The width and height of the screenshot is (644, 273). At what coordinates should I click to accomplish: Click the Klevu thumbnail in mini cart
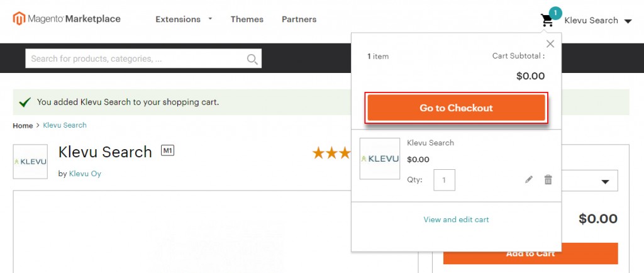pyautogui.click(x=380, y=159)
